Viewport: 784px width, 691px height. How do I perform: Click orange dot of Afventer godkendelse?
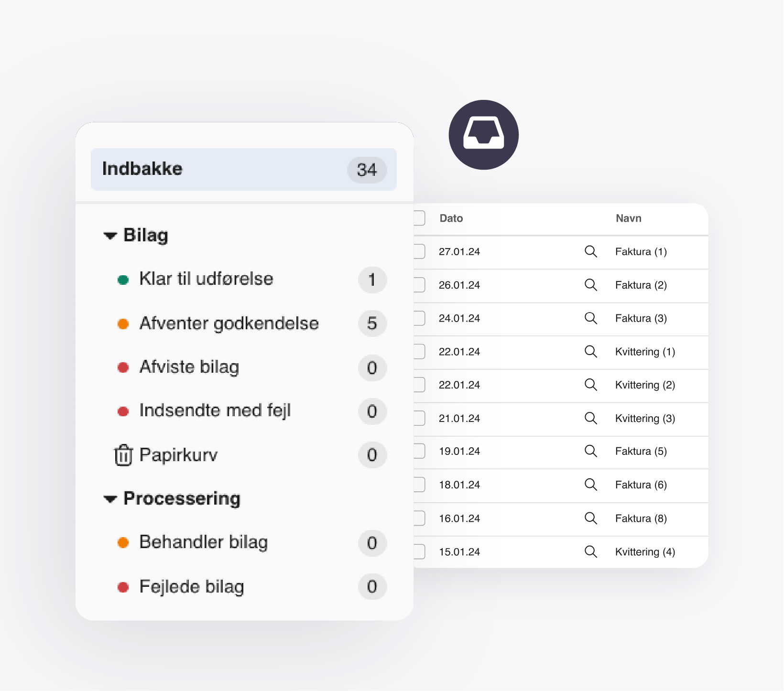pos(123,324)
